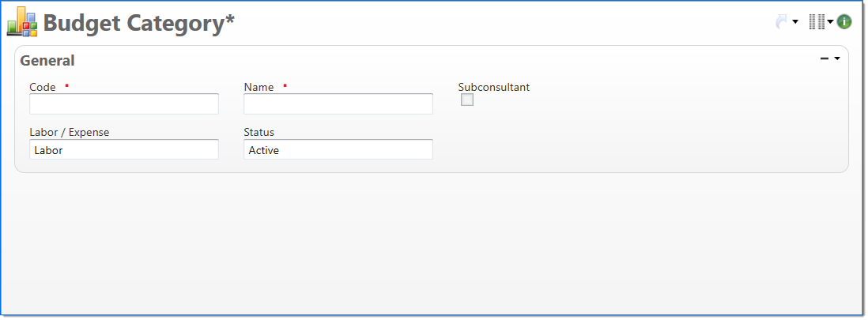Viewport: 868px width, 320px height.
Task: Open dropdown arrow beside curved arrow icon
Action: click(x=795, y=22)
